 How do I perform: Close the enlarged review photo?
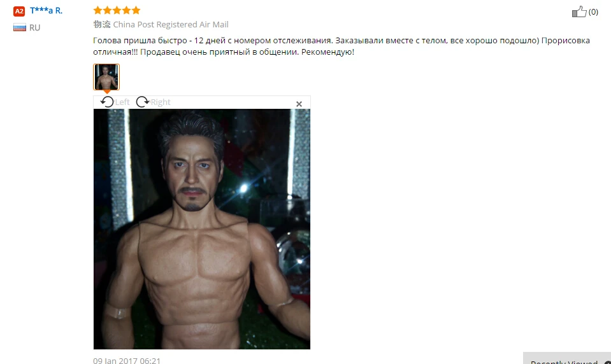click(x=299, y=104)
